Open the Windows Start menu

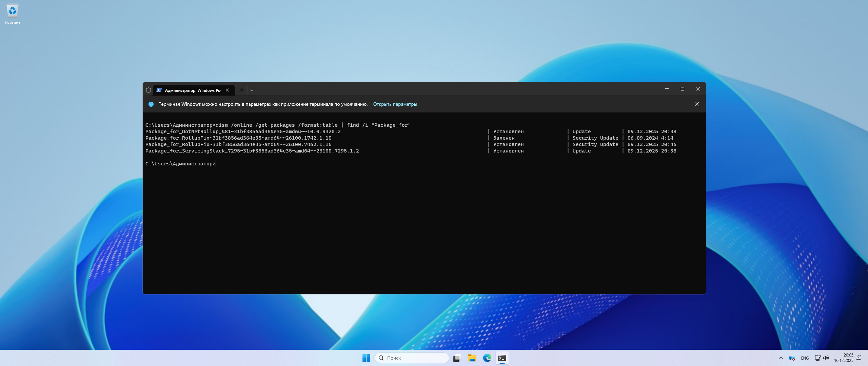[x=366, y=358]
